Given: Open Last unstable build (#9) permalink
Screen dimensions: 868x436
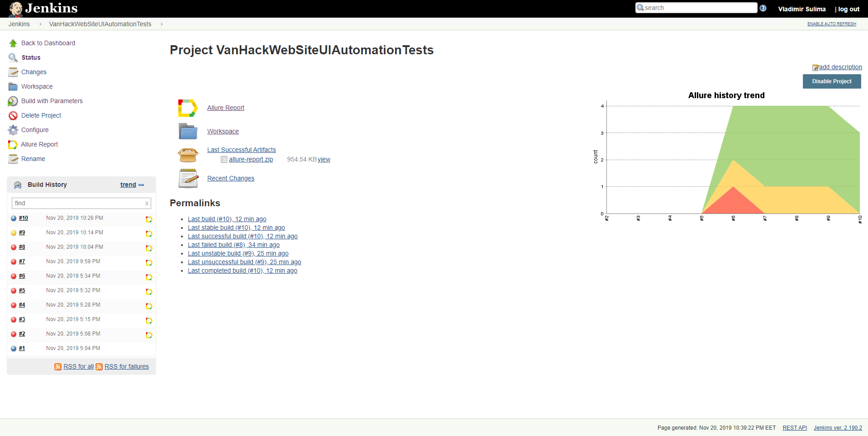Looking at the screenshot, I should [238, 253].
